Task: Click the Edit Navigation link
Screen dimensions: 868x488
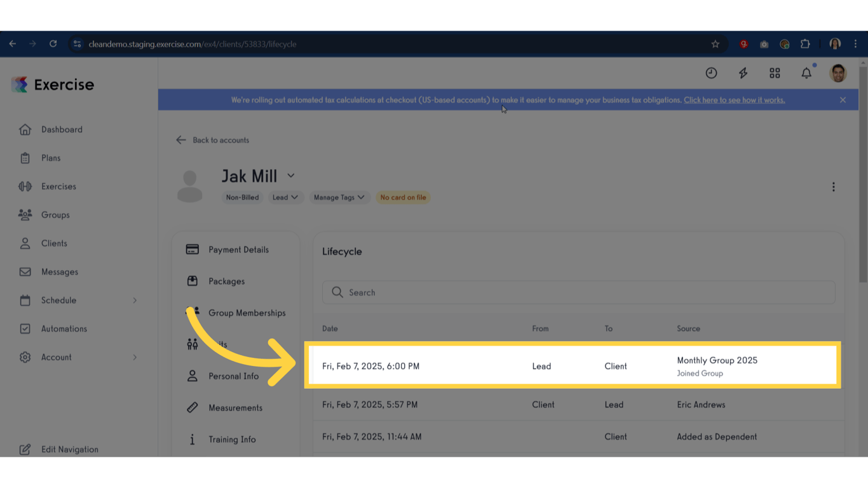Action: point(70,449)
